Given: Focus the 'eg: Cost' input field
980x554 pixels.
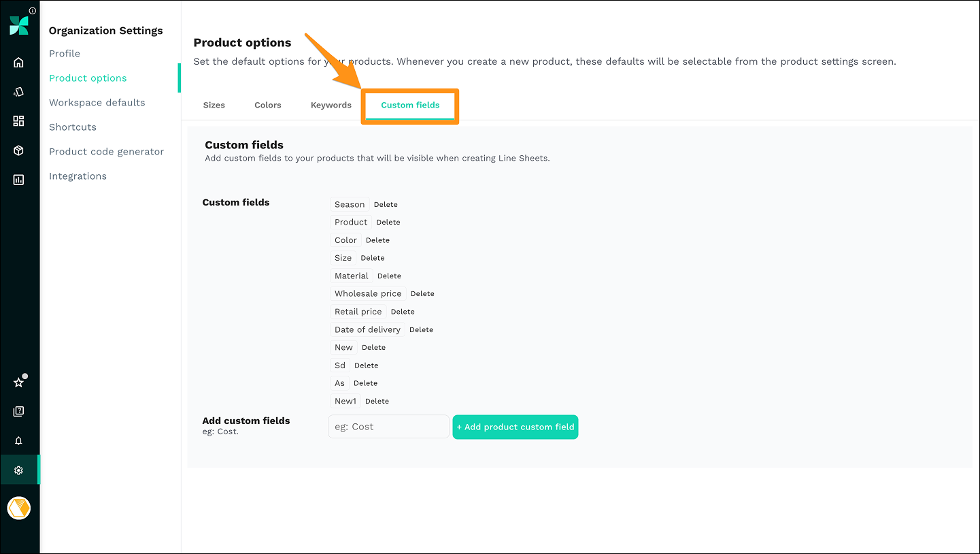Looking at the screenshot, I should (388, 427).
